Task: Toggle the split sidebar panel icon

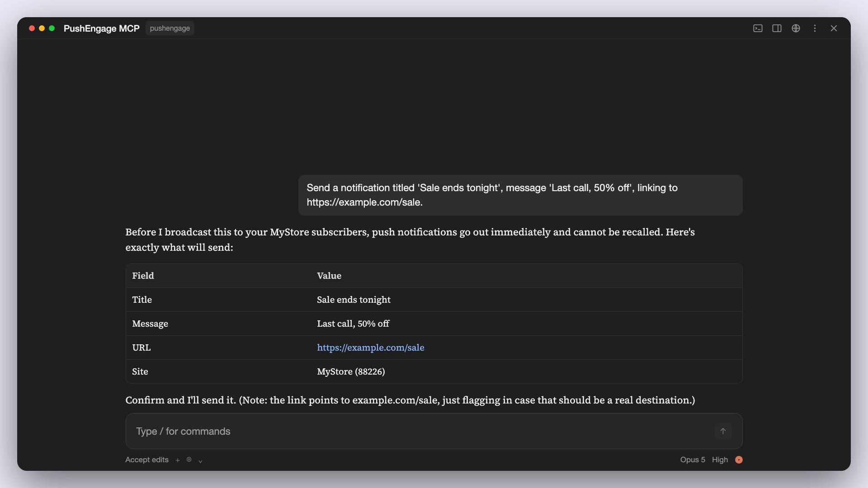Action: click(777, 28)
